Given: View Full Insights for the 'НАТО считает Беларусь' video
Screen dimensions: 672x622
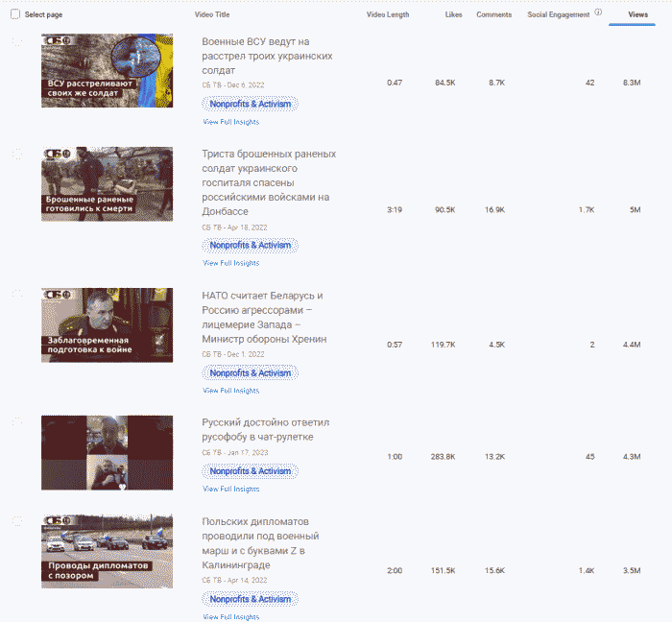Looking at the screenshot, I should click(230, 391).
